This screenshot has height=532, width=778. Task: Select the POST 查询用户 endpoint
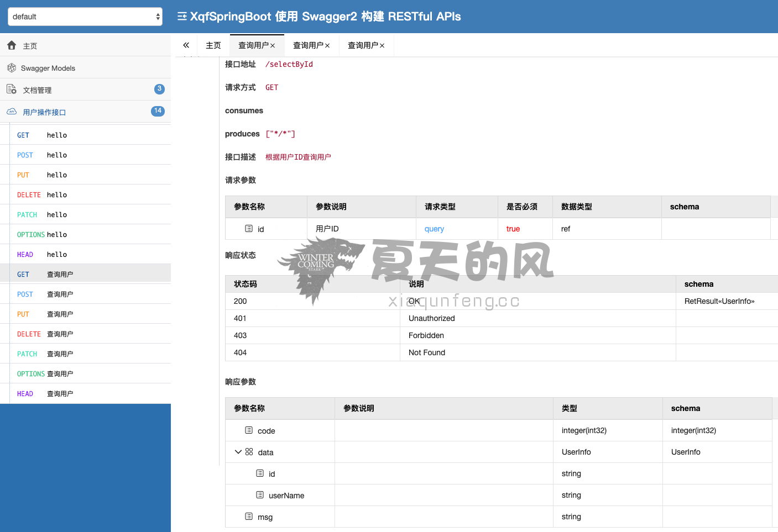[85, 294]
